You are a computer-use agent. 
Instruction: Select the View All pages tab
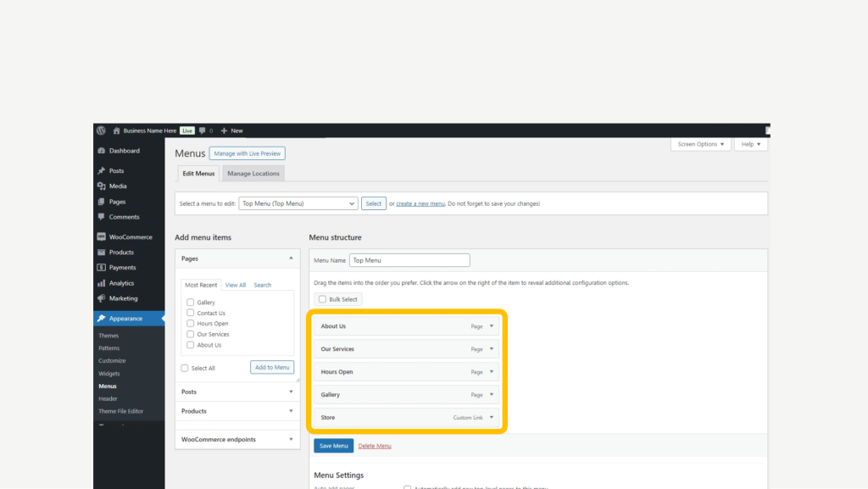pos(236,285)
